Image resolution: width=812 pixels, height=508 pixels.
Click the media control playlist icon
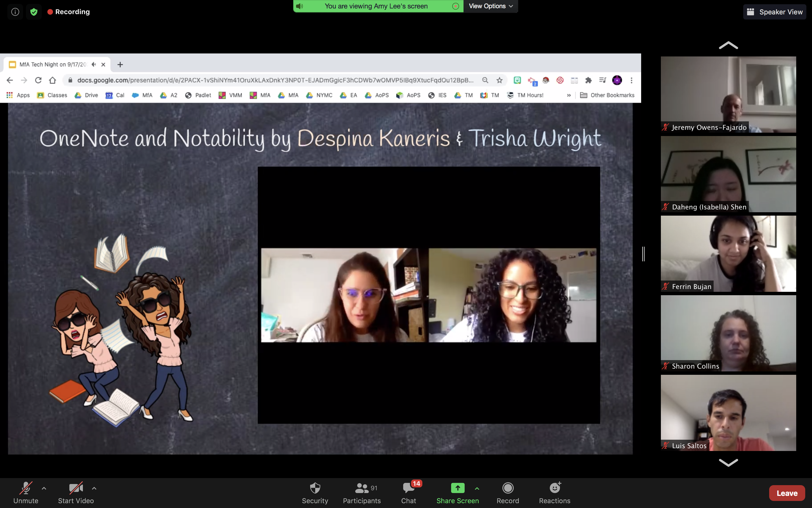click(603, 80)
